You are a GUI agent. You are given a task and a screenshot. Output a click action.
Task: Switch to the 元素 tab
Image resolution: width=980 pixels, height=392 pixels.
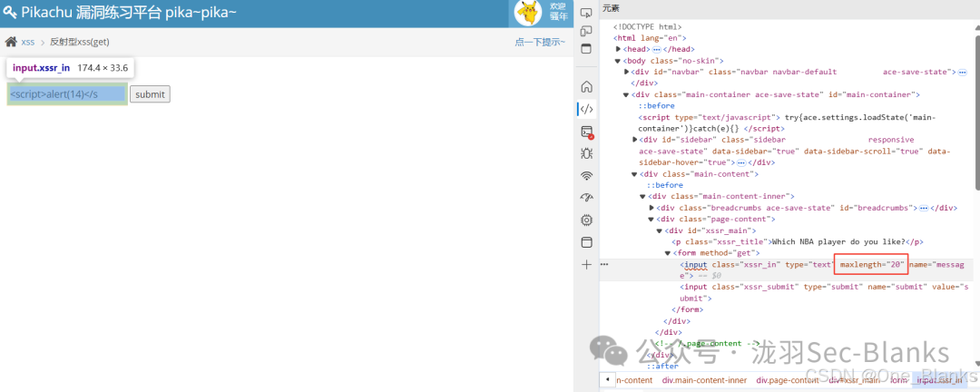pyautogui.click(x=611, y=8)
